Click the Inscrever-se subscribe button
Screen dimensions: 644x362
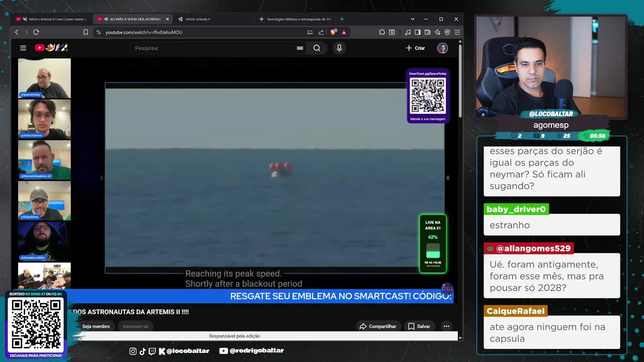(x=135, y=326)
